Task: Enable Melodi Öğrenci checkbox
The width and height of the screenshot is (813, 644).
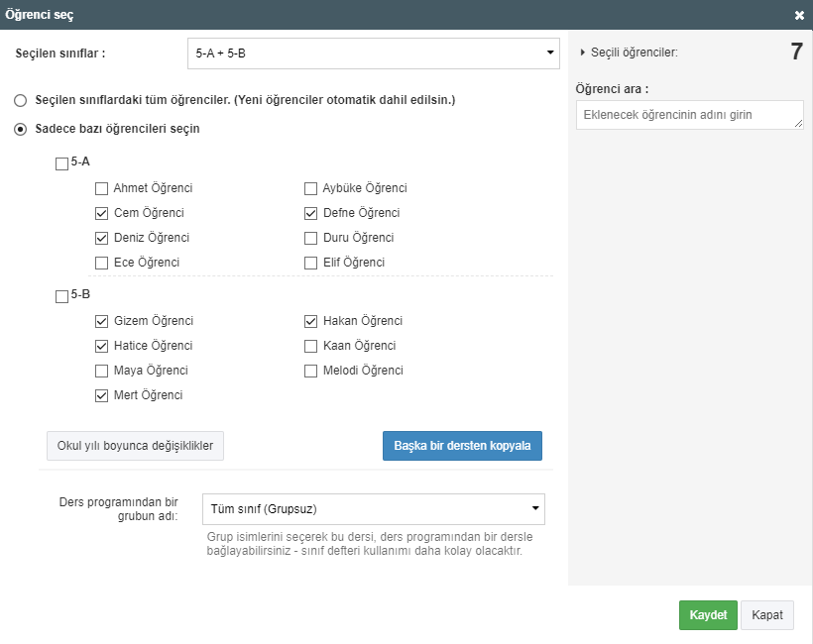Action: pyautogui.click(x=311, y=371)
